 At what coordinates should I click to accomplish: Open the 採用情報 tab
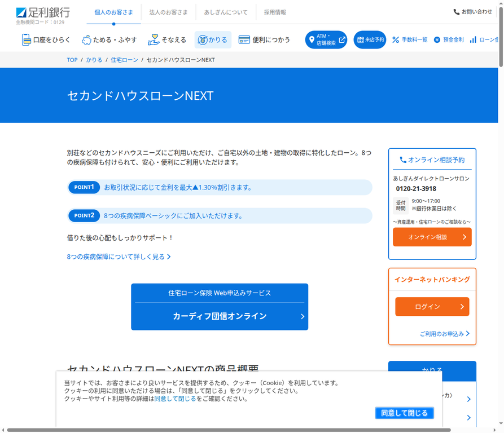[275, 12]
